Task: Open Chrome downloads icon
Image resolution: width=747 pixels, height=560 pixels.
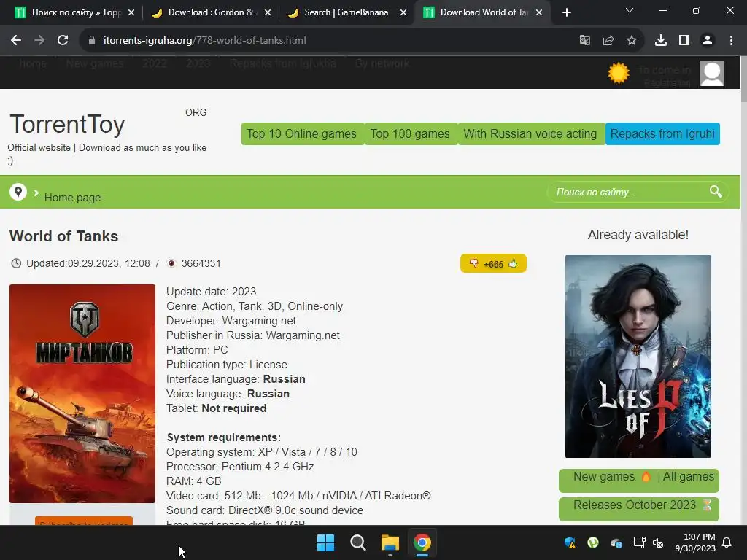Action: click(x=660, y=41)
